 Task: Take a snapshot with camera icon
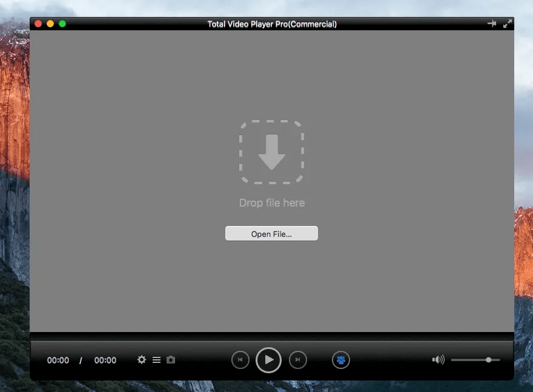pos(171,360)
